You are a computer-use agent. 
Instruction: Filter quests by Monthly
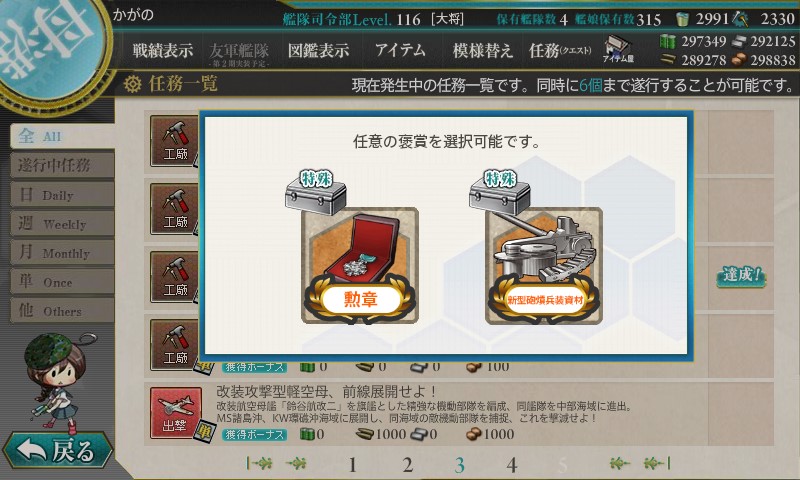point(62,252)
